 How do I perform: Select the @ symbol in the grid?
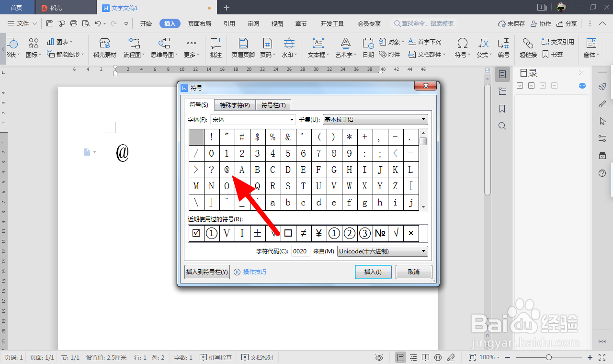227,170
